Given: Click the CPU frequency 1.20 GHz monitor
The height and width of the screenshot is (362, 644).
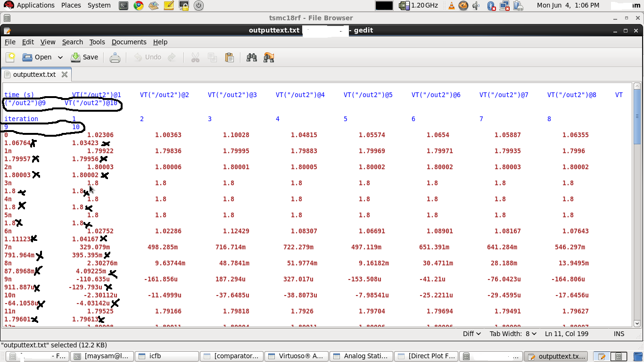Looking at the screenshot, I should coord(418,6).
